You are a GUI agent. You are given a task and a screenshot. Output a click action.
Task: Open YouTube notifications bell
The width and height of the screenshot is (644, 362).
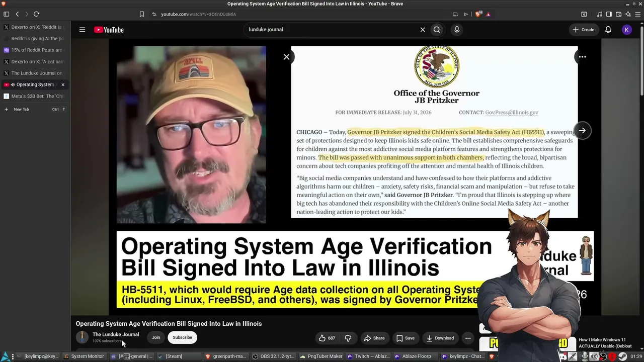(608, 30)
